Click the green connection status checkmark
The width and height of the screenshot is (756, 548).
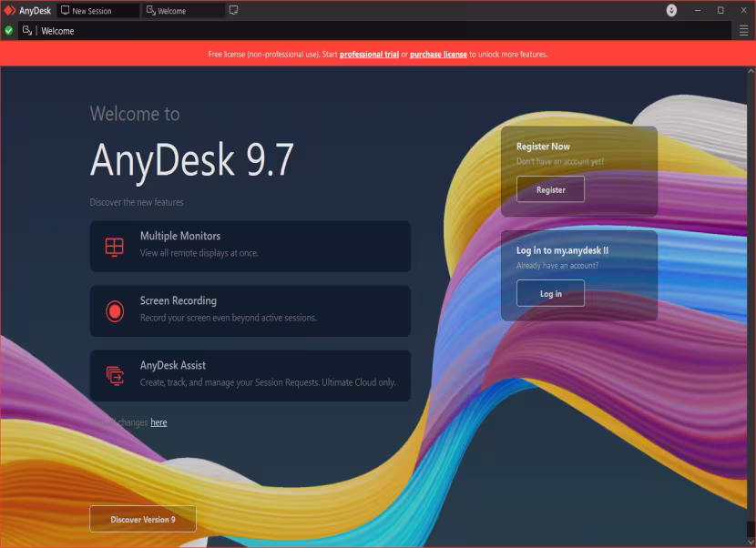[9, 31]
